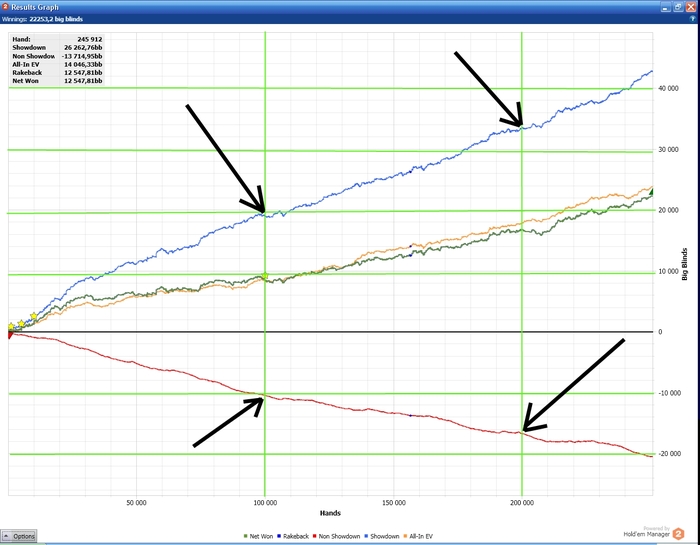This screenshot has height=545, width=700.
Task: Click the 200 000 hands axis label
Action: coord(522,503)
